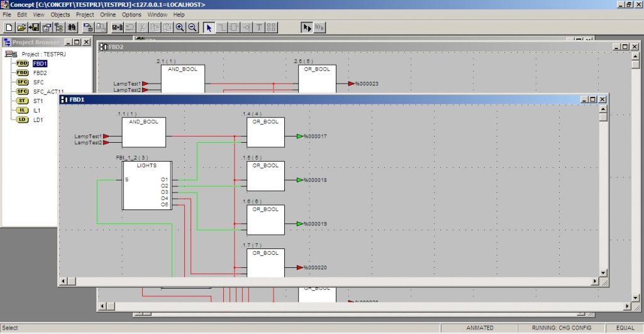Click FBD1 window's vertical scrollbar down arrow

pyautogui.click(x=603, y=273)
